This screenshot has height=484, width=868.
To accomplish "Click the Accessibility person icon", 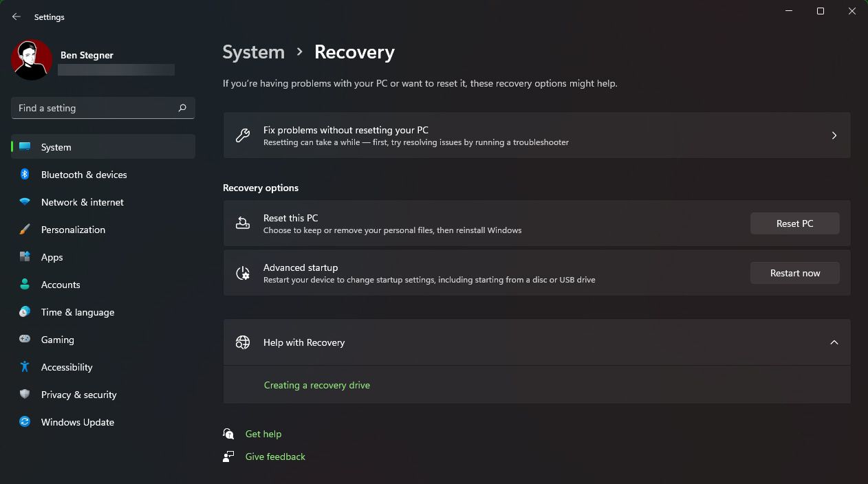I will tap(25, 367).
